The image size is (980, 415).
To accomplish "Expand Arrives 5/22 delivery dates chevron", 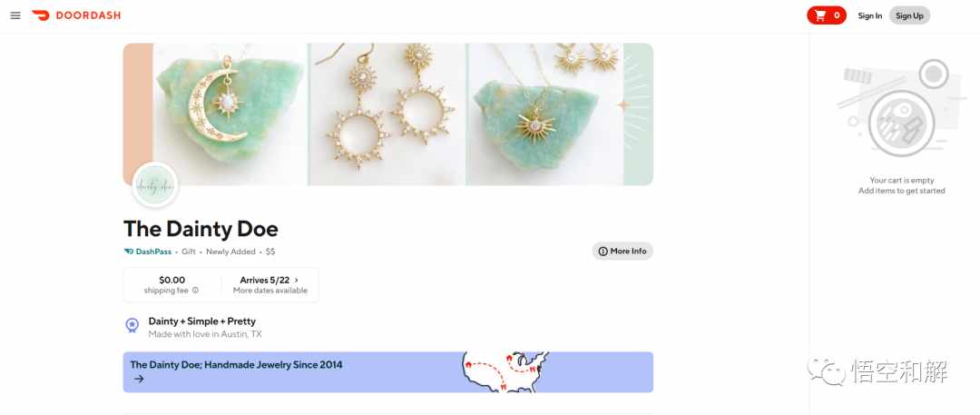I will click(296, 281).
